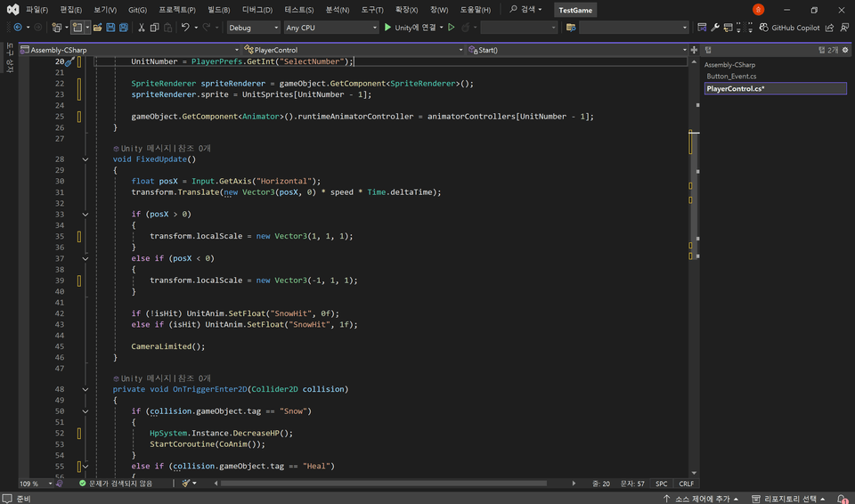
Task: Click the notifications bell in the status bar
Action: point(843,499)
